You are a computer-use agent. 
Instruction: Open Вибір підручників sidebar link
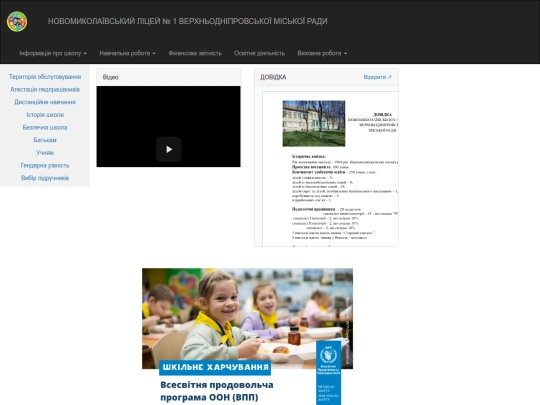[45, 178]
